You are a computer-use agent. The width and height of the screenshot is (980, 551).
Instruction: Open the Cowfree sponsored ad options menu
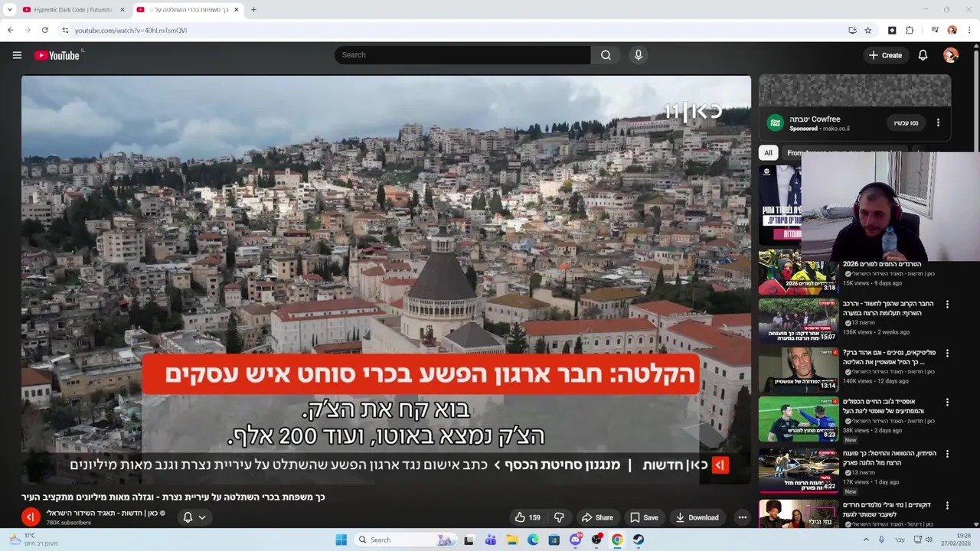(x=938, y=122)
